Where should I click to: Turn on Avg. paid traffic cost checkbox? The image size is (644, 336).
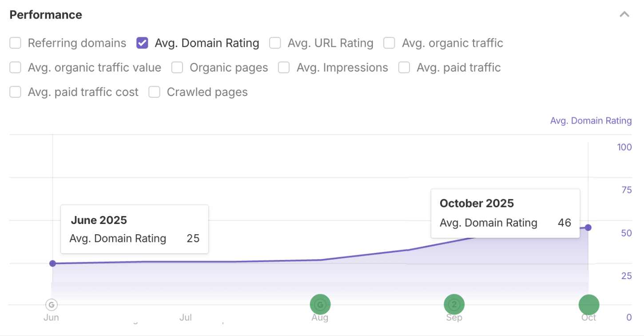click(x=16, y=92)
